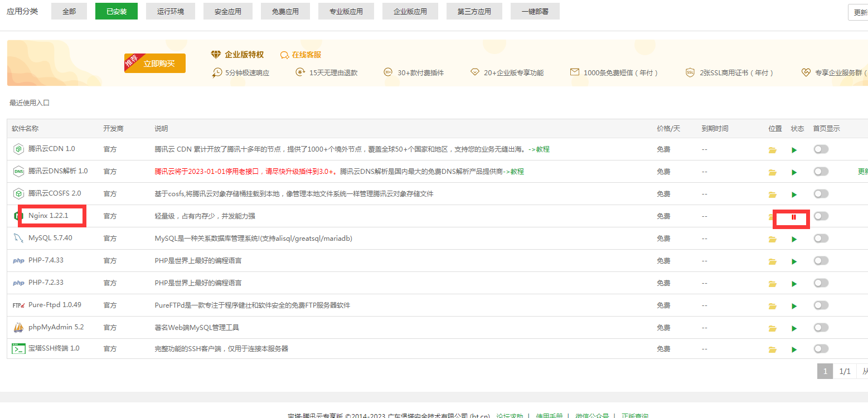
Task: Open the Pure-Ftpd 1.0.49 software entry
Action: pos(55,305)
